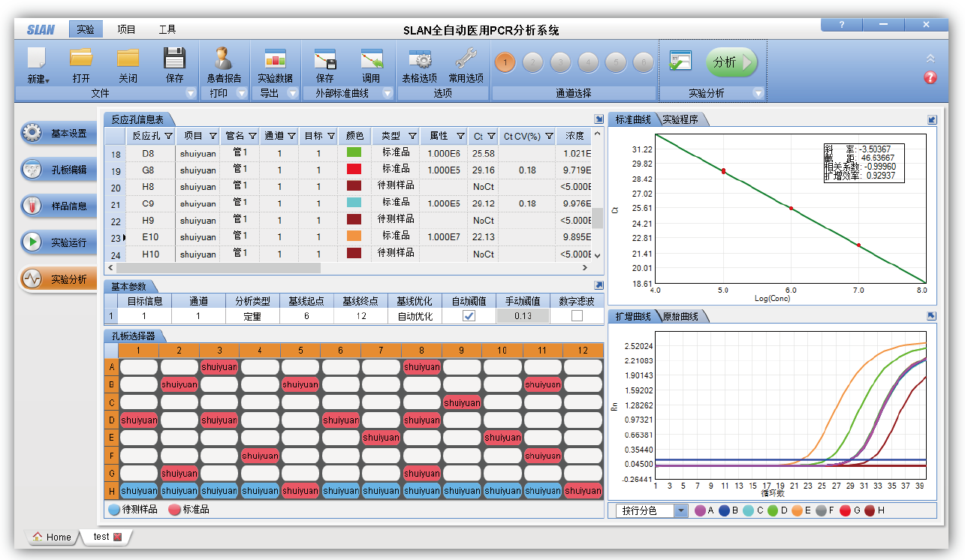965x560 pixels.
Task: Click the 实验数据 export icon
Action: coord(275,59)
